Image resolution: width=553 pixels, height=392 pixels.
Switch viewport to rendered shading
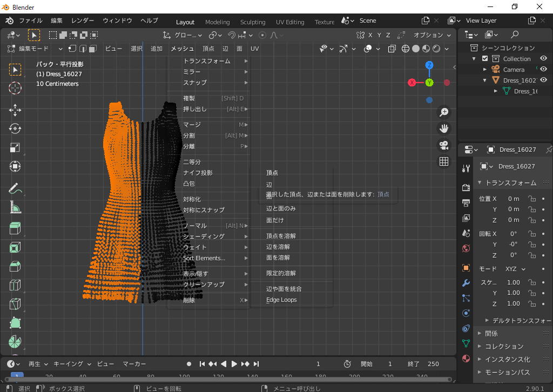pyautogui.click(x=435, y=49)
